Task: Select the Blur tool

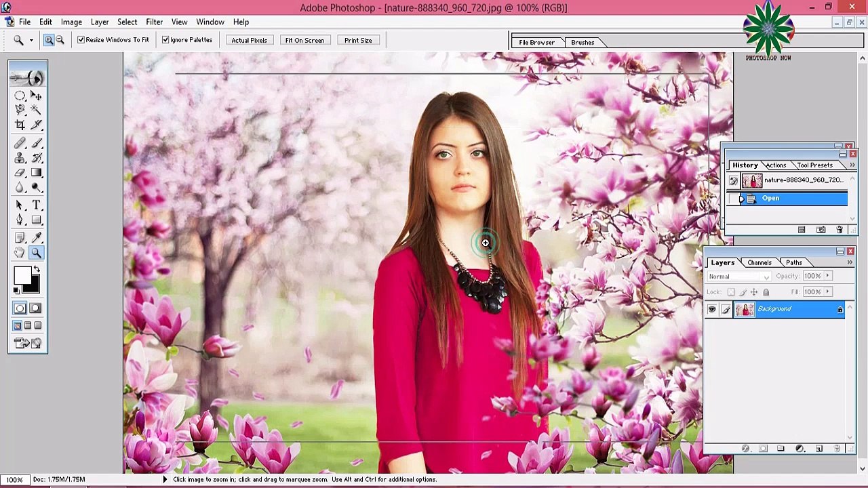Action: point(20,188)
